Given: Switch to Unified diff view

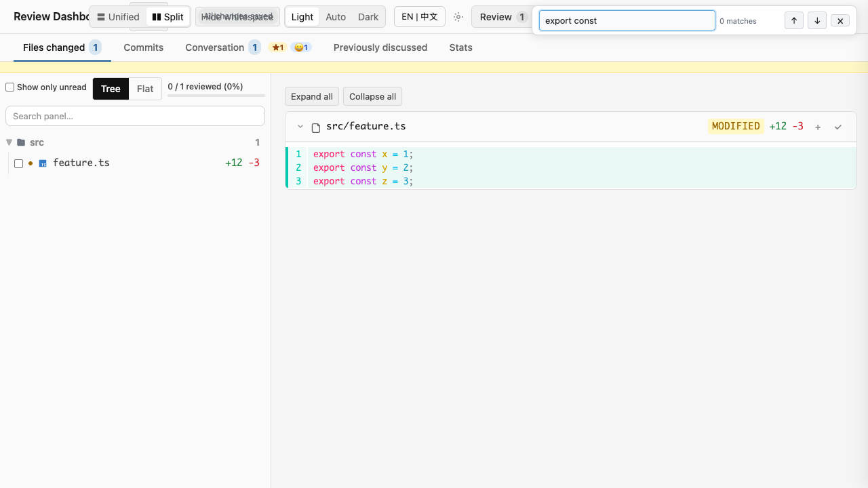Looking at the screenshot, I should pyautogui.click(x=118, y=17).
